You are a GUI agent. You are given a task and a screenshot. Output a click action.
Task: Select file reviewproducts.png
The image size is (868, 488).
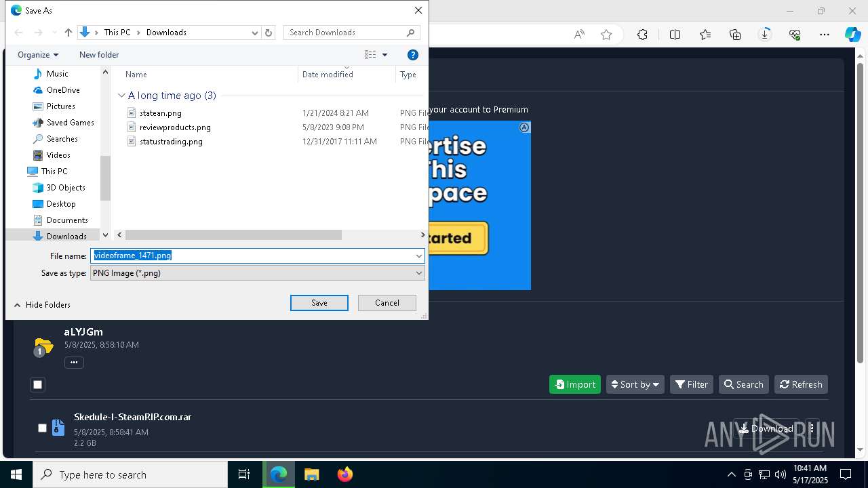click(174, 127)
